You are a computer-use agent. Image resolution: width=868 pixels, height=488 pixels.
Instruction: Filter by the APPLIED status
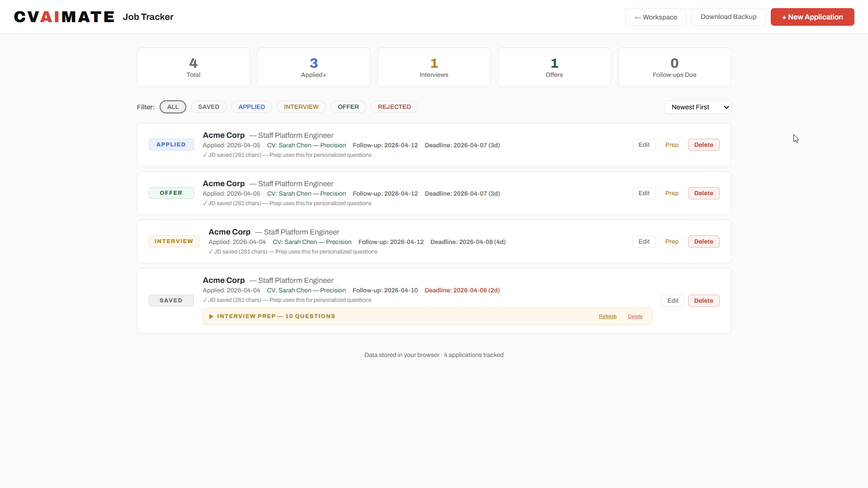pyautogui.click(x=251, y=107)
